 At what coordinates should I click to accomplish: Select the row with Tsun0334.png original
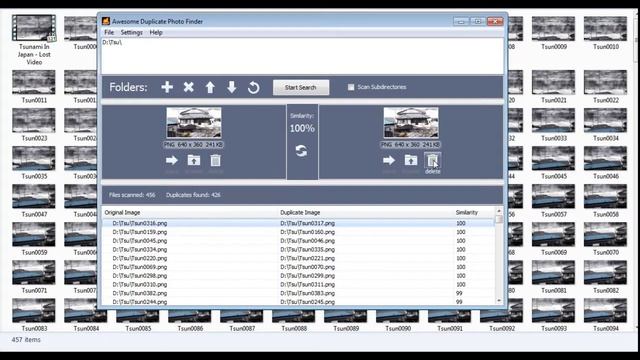(298, 249)
